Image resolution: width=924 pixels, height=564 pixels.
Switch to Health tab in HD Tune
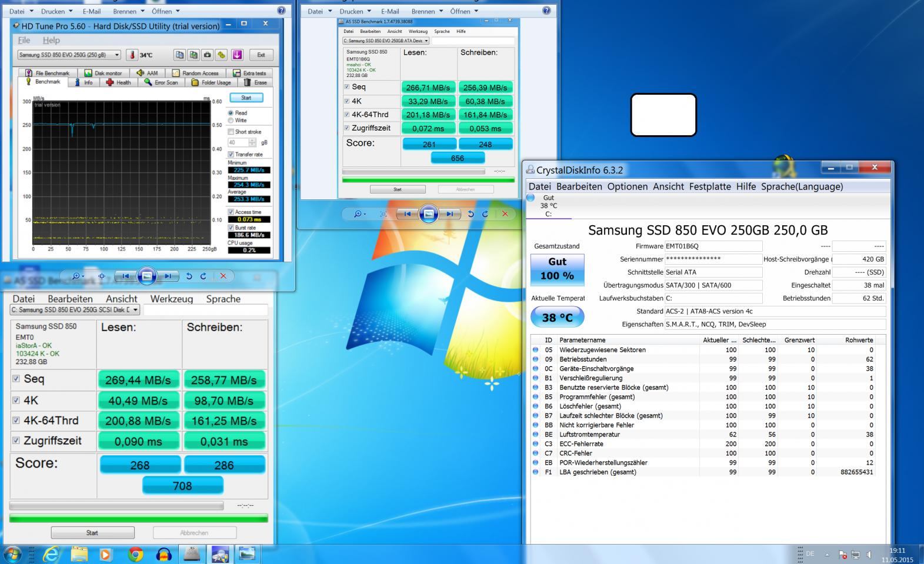click(118, 82)
